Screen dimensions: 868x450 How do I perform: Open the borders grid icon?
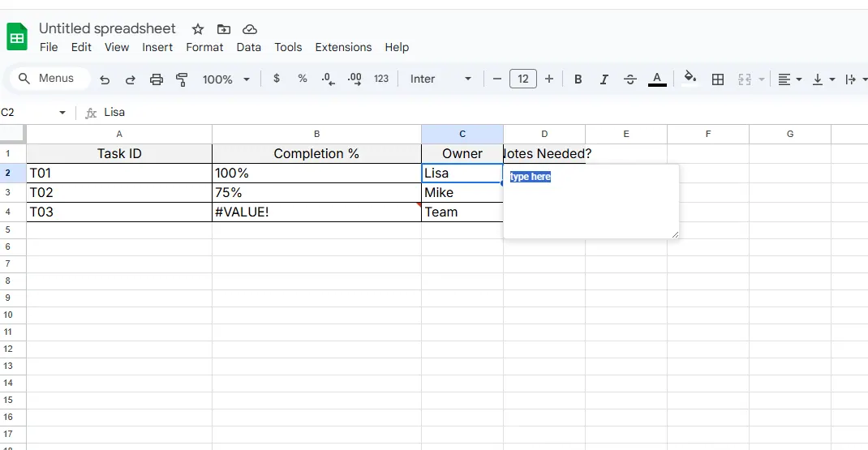pos(717,79)
